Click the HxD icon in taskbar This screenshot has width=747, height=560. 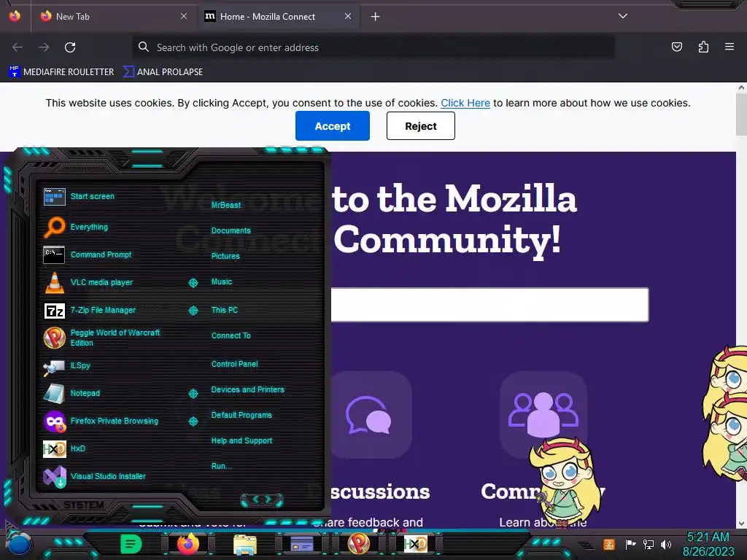tap(415, 544)
